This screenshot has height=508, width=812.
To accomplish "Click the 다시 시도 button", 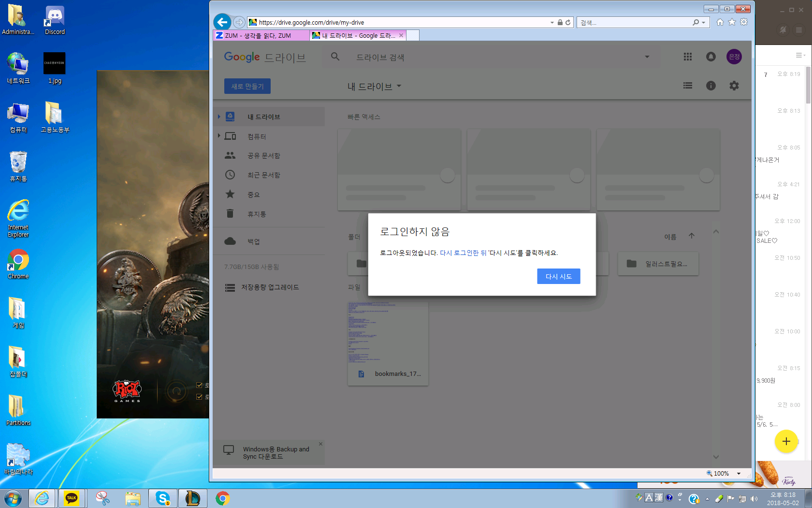I will (558, 276).
